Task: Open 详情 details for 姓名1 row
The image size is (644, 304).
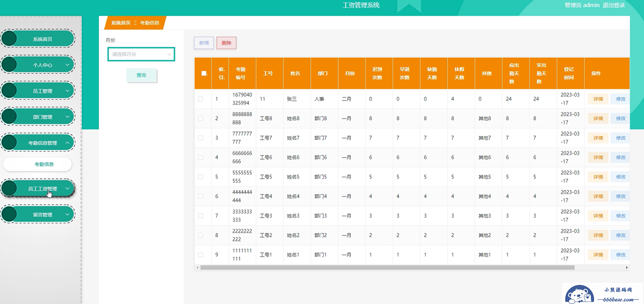Action: [598, 255]
